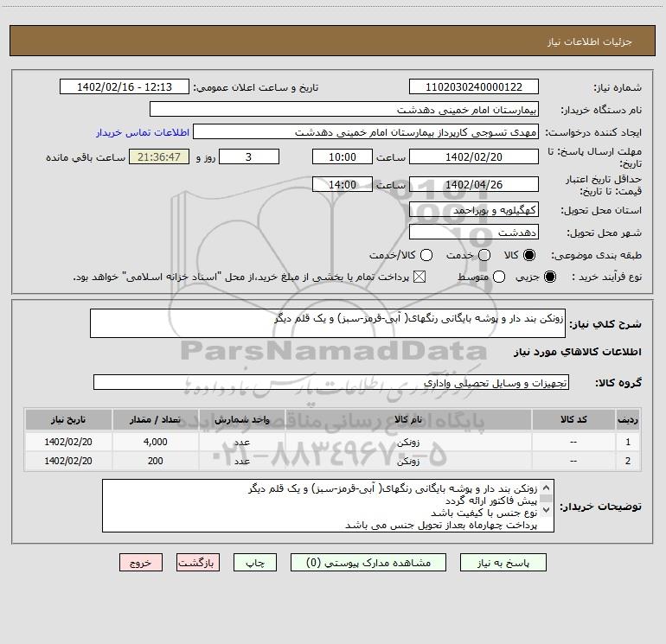Click the نام دستگاه خریدار field
The width and height of the screenshot is (666, 644).
tap(344, 110)
